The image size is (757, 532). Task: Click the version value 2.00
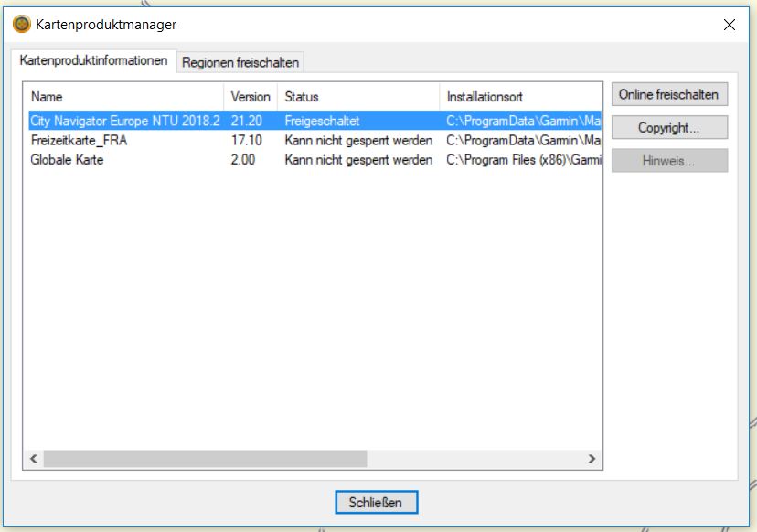pyautogui.click(x=243, y=160)
